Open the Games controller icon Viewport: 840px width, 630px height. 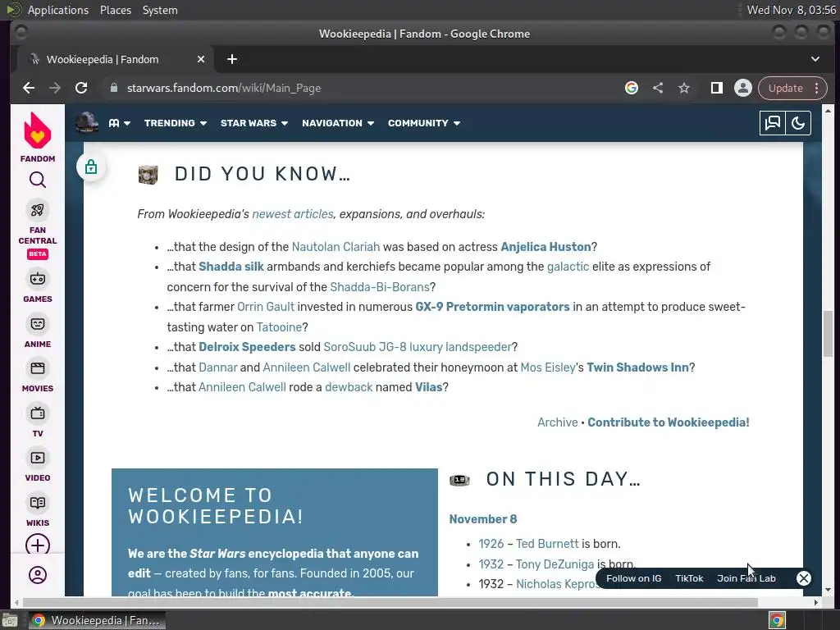tap(38, 279)
